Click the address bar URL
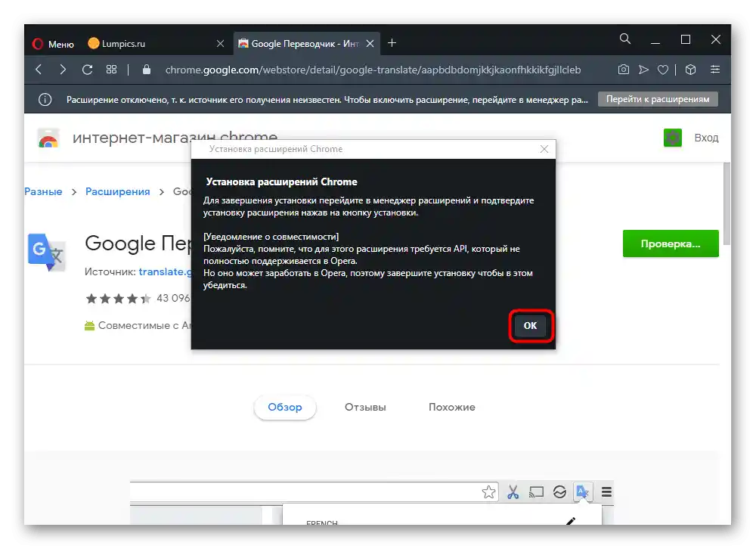This screenshot has height=549, width=756. (x=373, y=70)
